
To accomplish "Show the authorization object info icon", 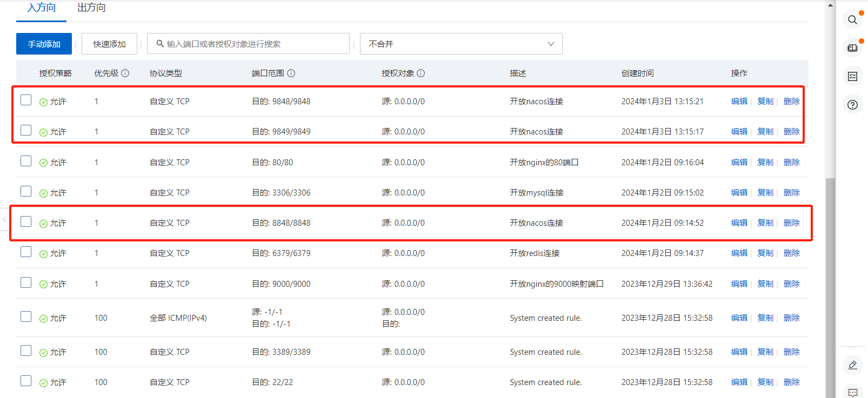I will [x=421, y=73].
